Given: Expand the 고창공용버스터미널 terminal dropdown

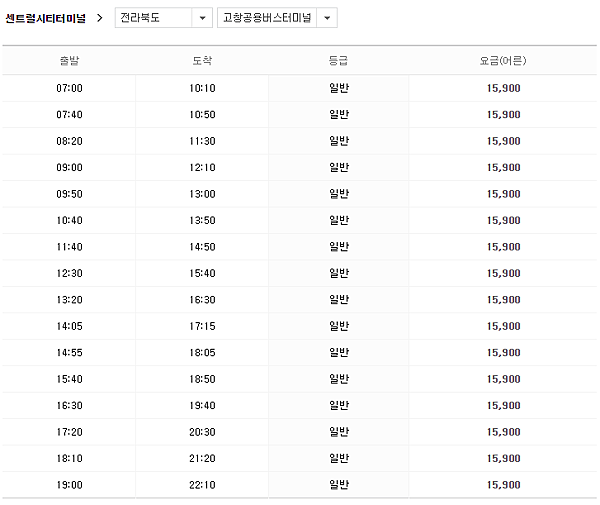Looking at the screenshot, I should 267,18.
